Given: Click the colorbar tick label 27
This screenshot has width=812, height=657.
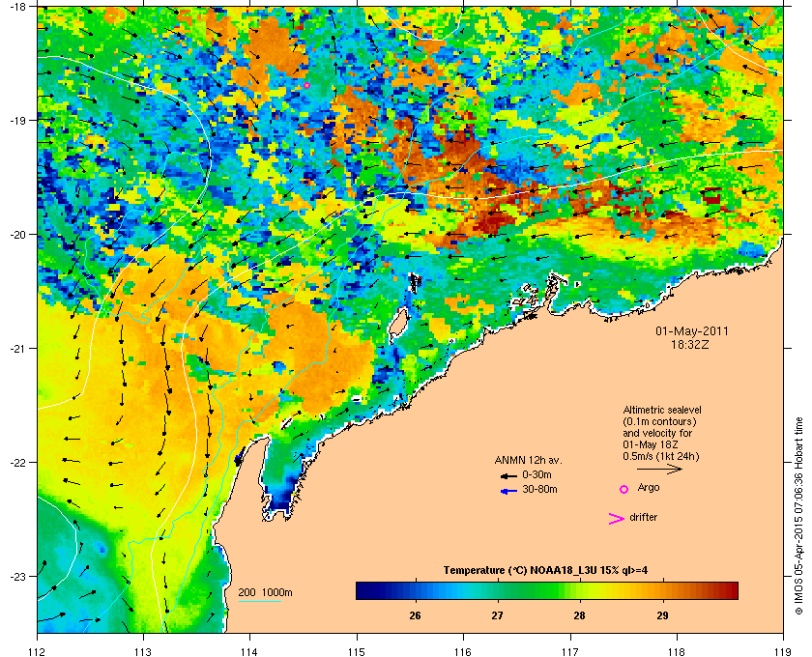Looking at the screenshot, I should pos(497,615).
